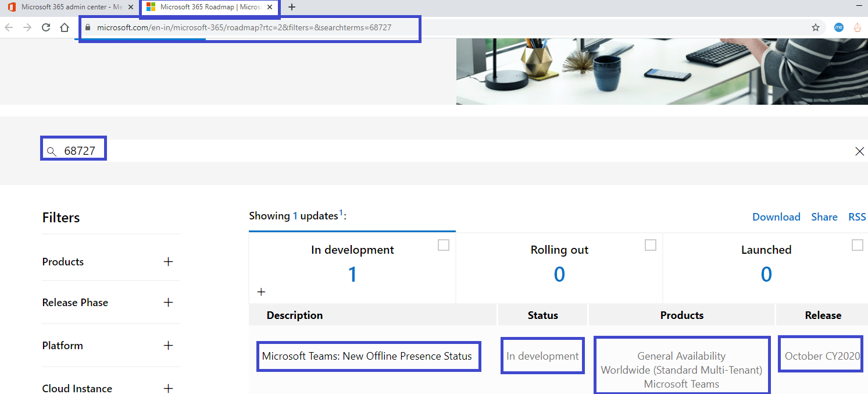Expand the Products filter
The width and height of the screenshot is (868, 394).
[169, 261]
